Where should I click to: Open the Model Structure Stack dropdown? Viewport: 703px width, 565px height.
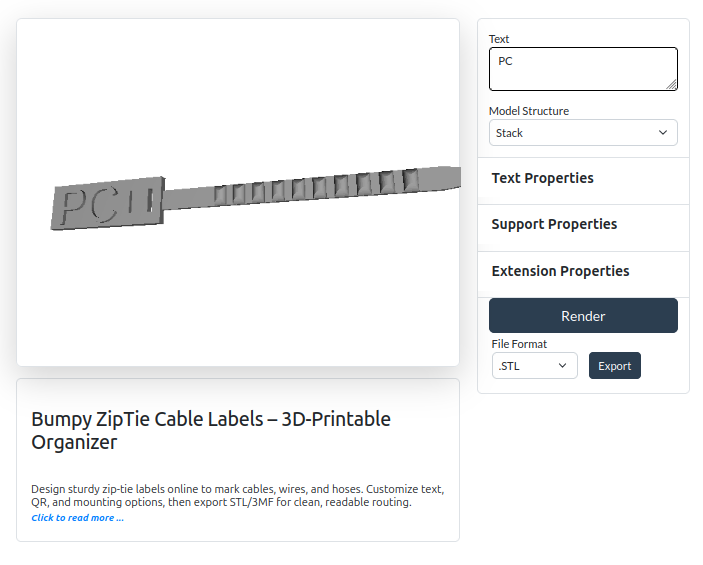(x=582, y=133)
